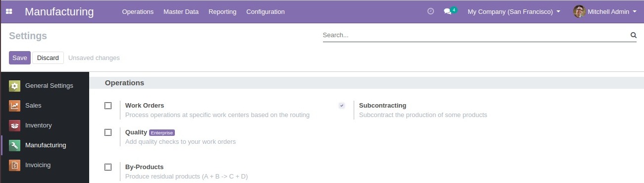Select the Invoicing icon in sidebar

point(15,165)
